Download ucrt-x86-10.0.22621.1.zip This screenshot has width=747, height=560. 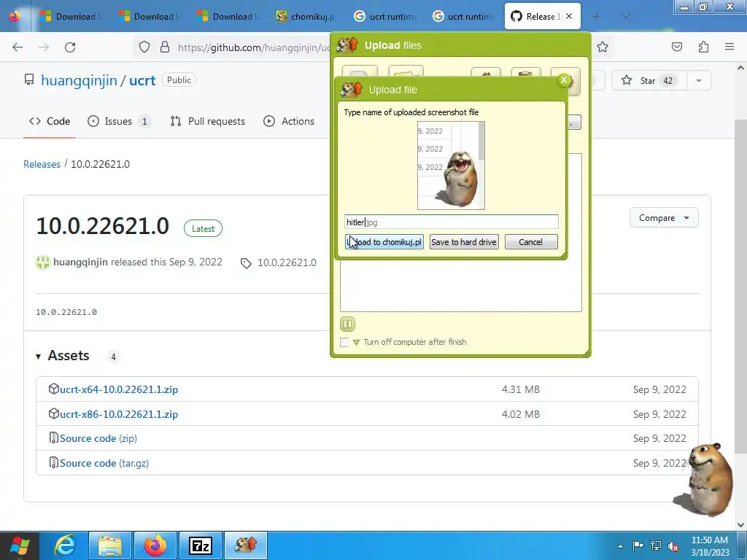click(119, 414)
